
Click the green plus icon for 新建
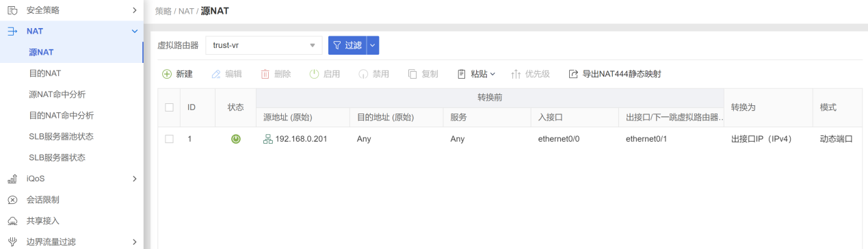tap(167, 74)
